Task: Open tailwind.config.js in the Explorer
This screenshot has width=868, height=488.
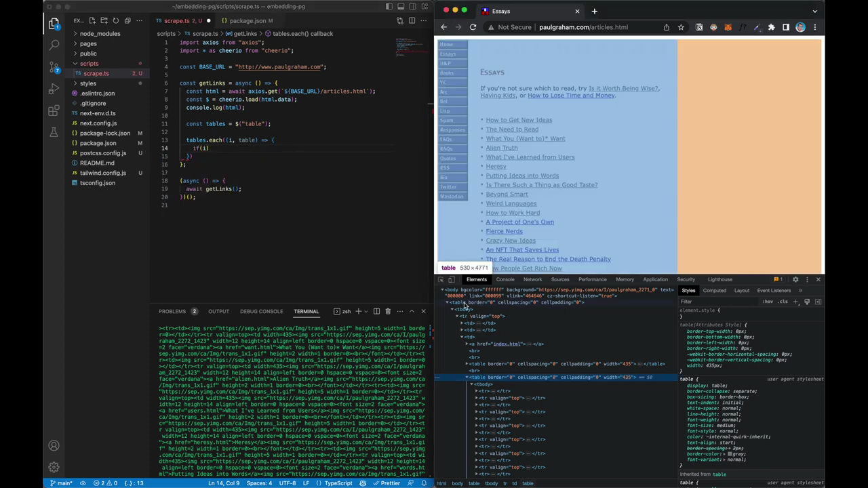Action: tap(102, 173)
